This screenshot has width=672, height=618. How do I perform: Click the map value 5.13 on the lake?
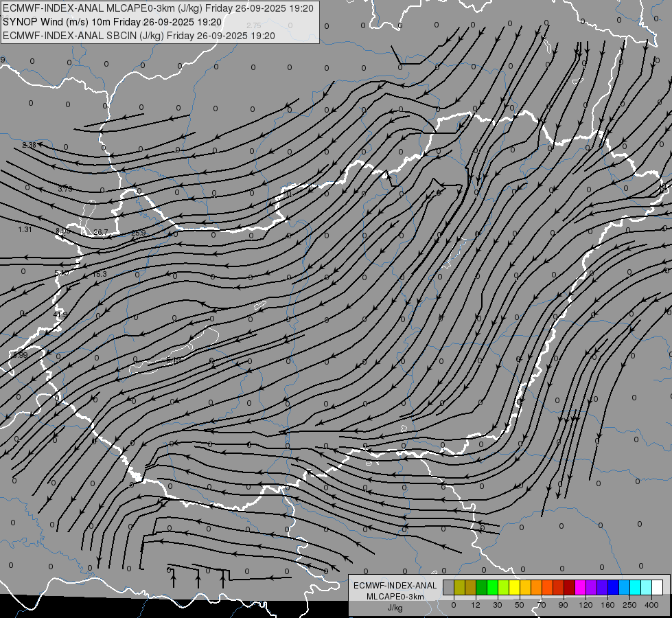pyautogui.click(x=174, y=360)
